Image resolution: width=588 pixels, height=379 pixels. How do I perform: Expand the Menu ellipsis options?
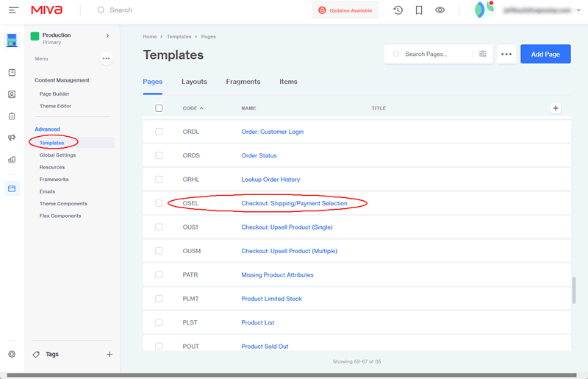[106, 58]
